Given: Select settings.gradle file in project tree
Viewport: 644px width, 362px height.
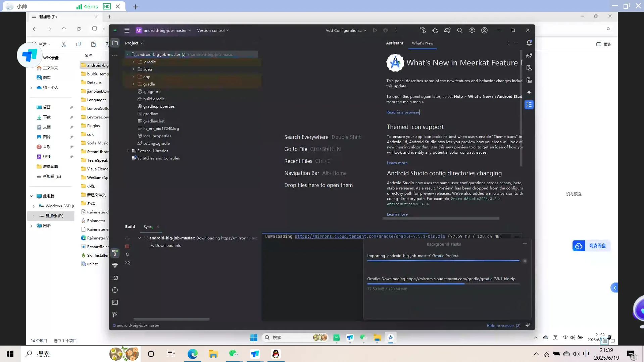Looking at the screenshot, I should pos(156,143).
